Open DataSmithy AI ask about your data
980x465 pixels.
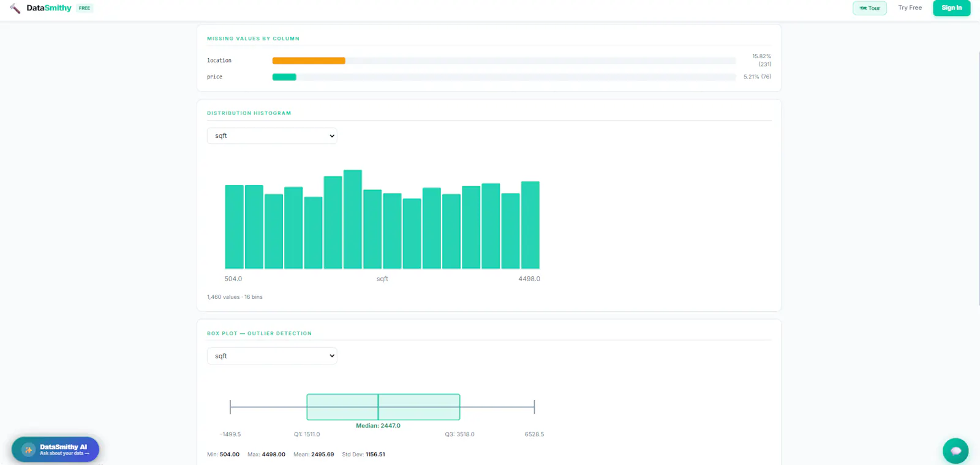(55, 450)
